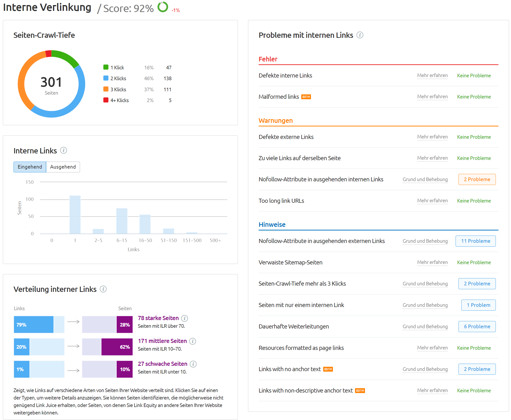Click the green score progress circle icon

click(163, 7)
